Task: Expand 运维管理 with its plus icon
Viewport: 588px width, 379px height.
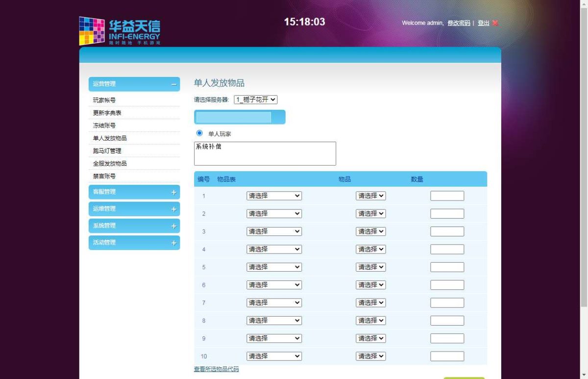Action: [173, 209]
